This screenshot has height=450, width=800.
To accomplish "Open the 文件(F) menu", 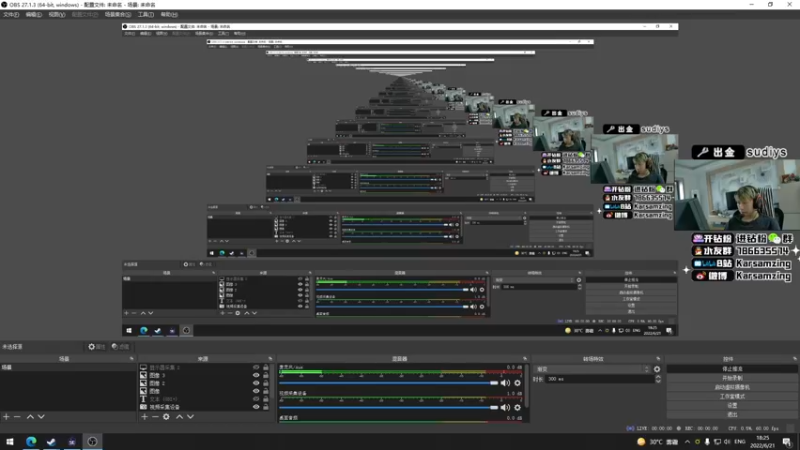I will [11, 15].
